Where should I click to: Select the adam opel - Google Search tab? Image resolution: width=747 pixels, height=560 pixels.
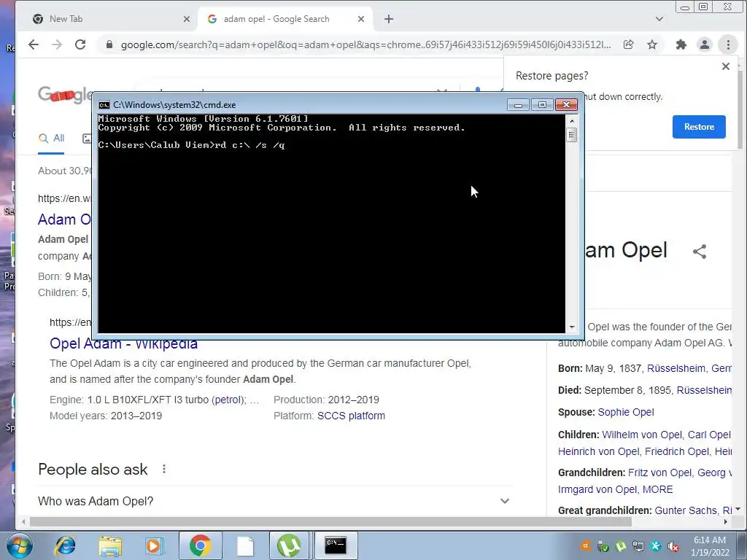[x=285, y=19]
